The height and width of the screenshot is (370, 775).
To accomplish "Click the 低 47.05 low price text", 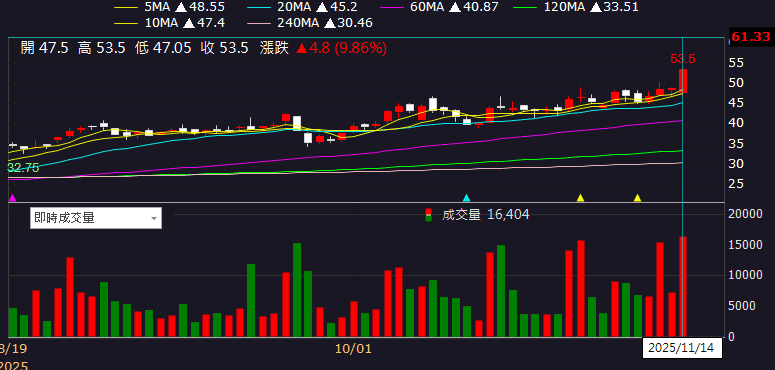I will [163, 48].
